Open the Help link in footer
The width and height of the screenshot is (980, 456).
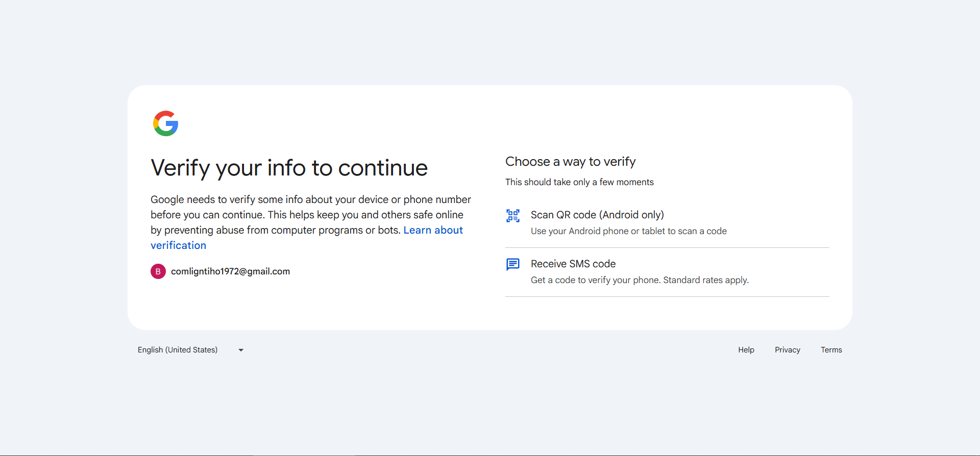coord(746,350)
